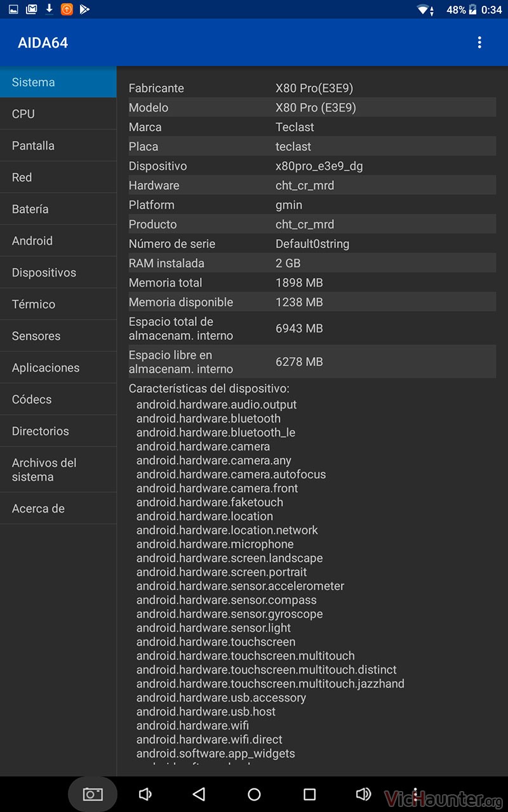Open the Directorios section

pyautogui.click(x=58, y=431)
